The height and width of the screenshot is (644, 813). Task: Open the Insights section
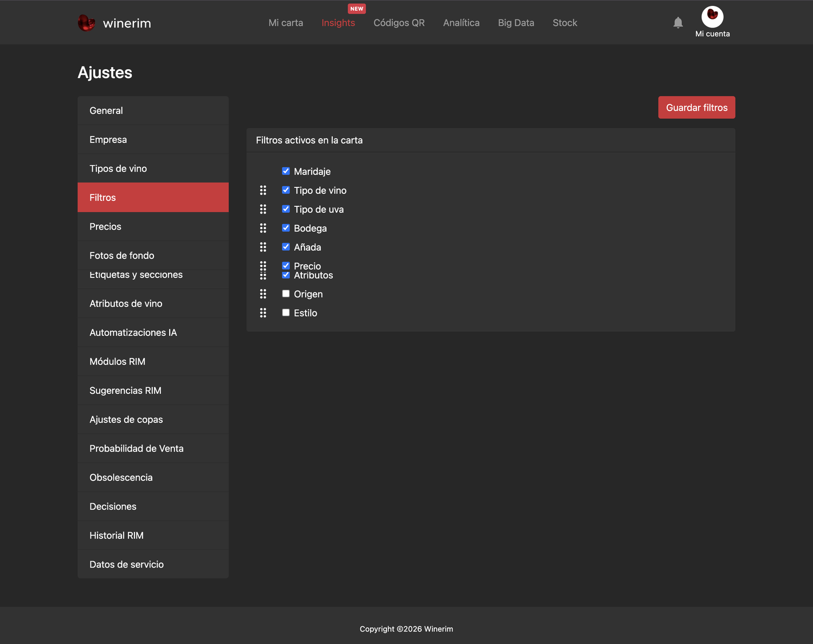(x=338, y=23)
